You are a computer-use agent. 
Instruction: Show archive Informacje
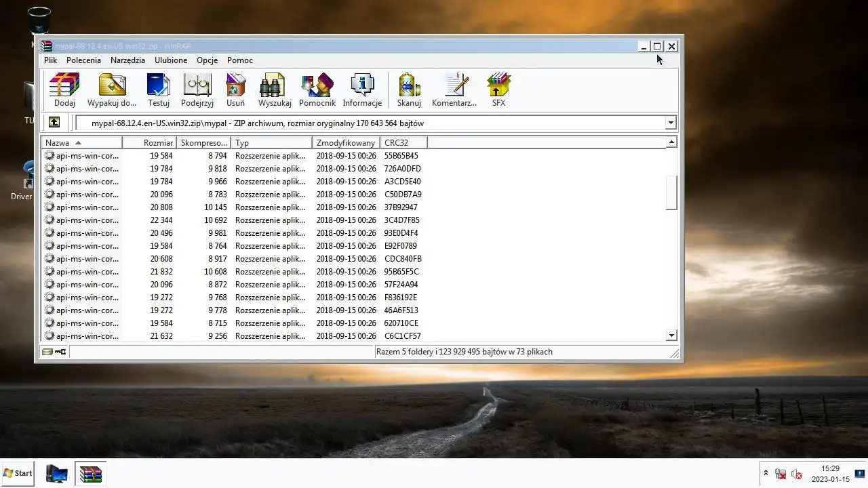tap(362, 90)
